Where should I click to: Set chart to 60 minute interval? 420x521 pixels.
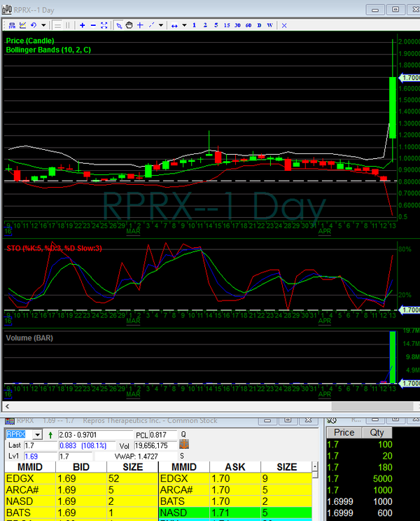(248, 25)
